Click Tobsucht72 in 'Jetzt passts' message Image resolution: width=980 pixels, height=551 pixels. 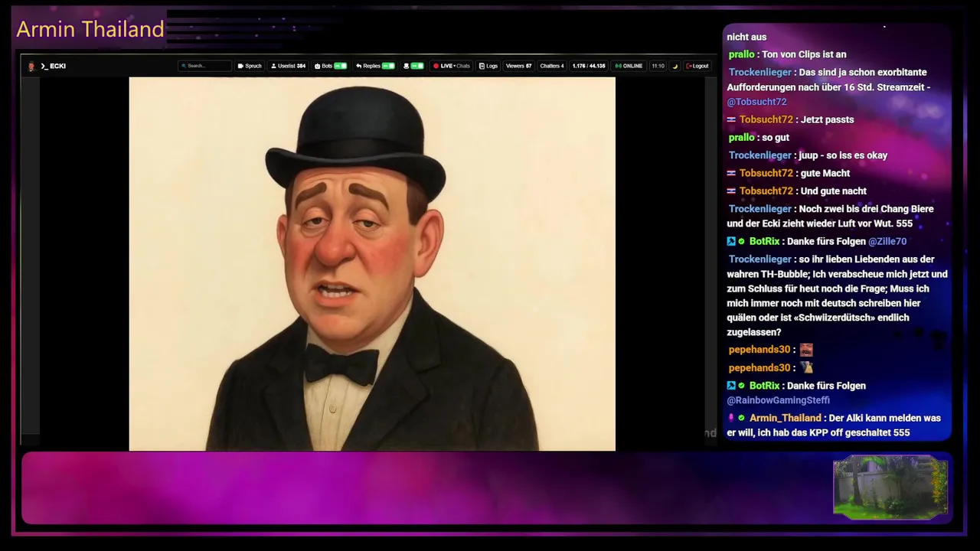coord(766,119)
